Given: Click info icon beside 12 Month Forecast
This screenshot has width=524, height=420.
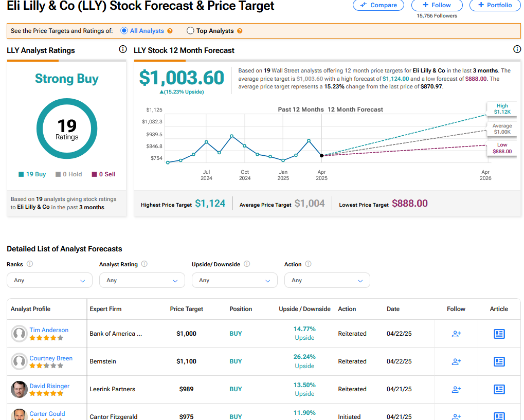Looking at the screenshot, I should tap(517, 50).
